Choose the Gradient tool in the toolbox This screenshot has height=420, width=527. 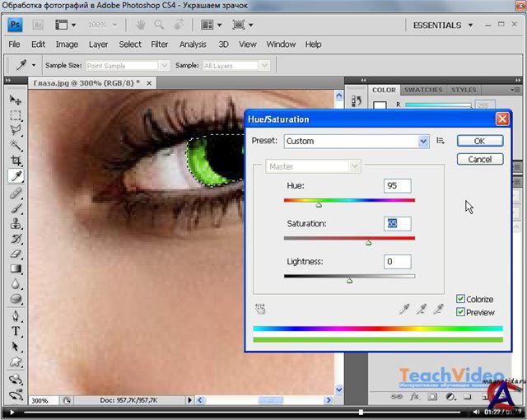pyautogui.click(x=16, y=268)
